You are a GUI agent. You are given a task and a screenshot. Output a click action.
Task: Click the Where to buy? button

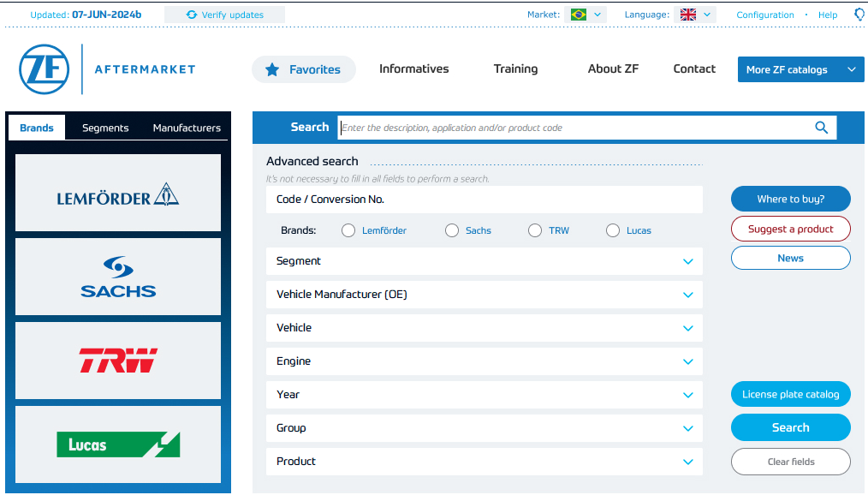(790, 199)
